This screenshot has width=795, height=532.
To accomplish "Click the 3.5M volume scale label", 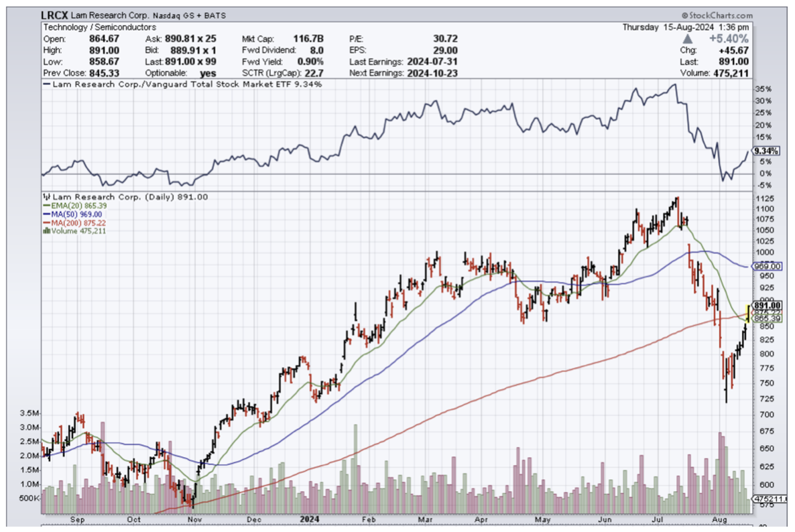I will click(x=29, y=413).
